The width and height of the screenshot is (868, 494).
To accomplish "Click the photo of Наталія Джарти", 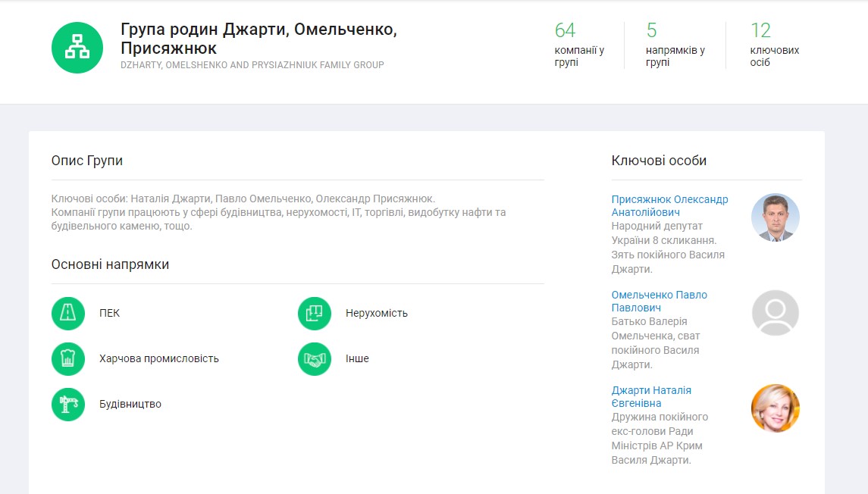I will pos(775,408).
